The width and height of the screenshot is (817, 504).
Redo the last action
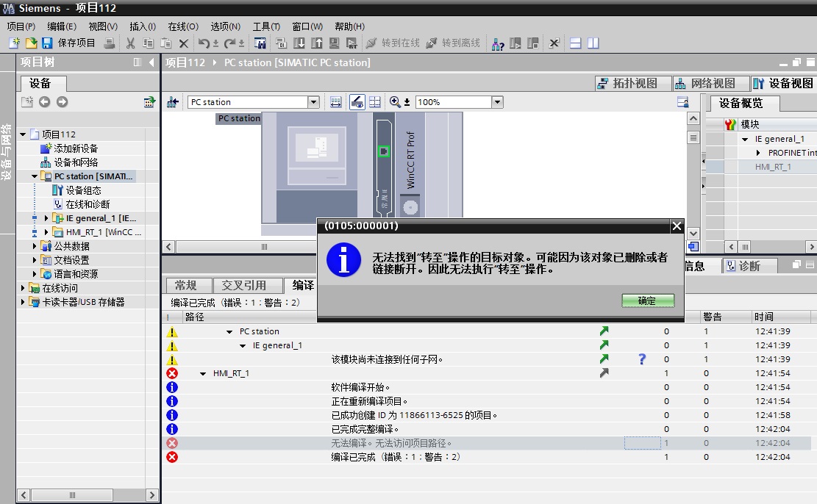pos(229,43)
